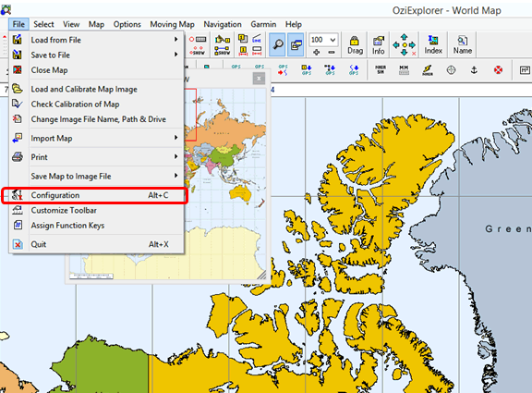Click the zoom magnifier tool button

coord(277,44)
